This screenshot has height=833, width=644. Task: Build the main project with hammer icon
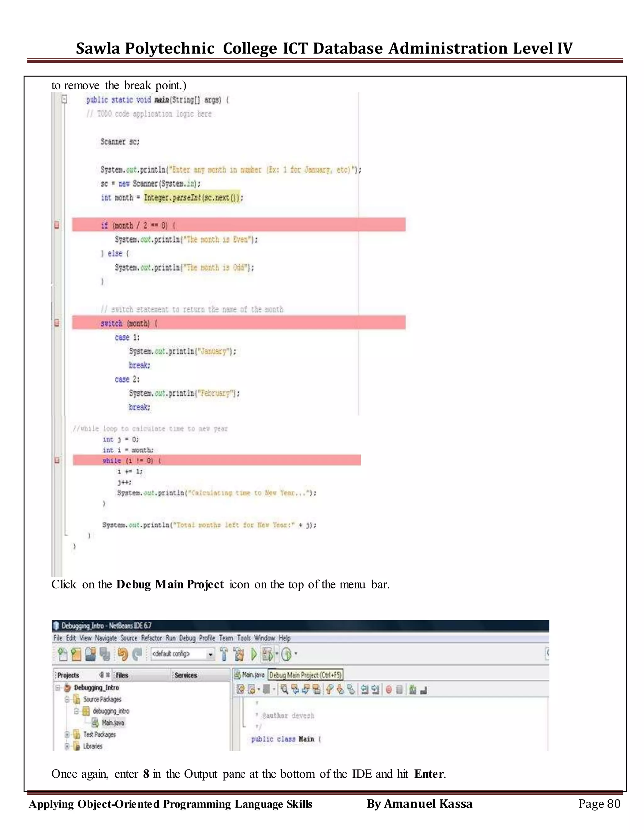click(x=224, y=654)
